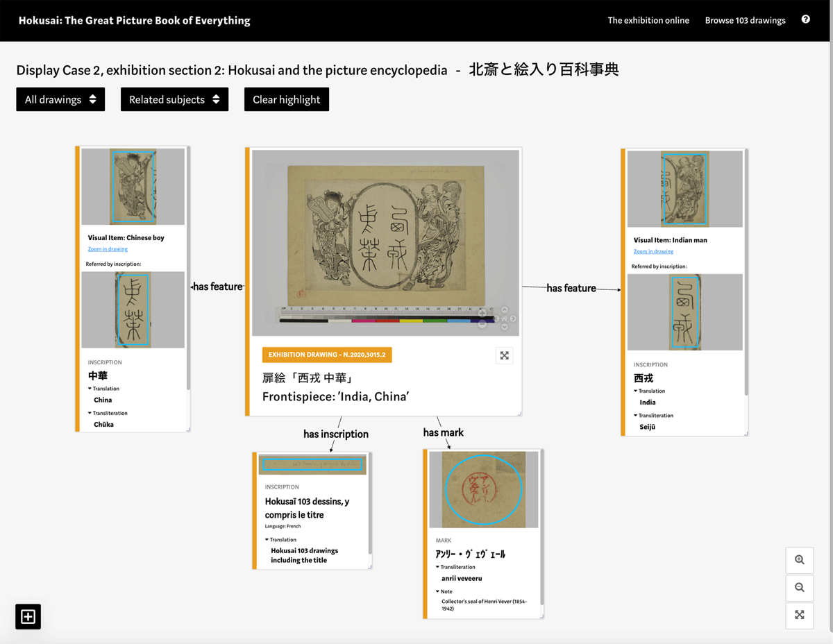Click 'Visual Item: Chinese boy' heading
The image size is (833, 644).
pyautogui.click(x=126, y=237)
